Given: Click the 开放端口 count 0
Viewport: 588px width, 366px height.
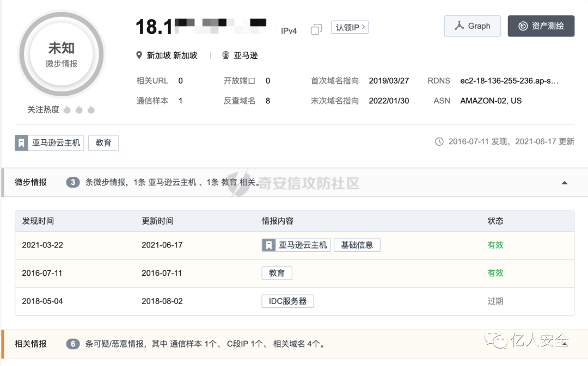Looking at the screenshot, I should point(268,81).
